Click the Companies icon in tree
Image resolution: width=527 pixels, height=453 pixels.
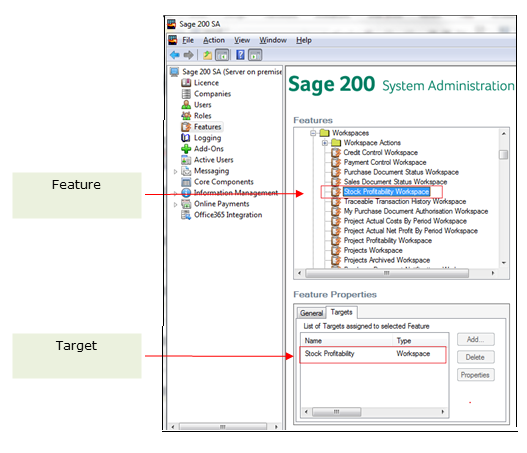pyautogui.click(x=186, y=94)
